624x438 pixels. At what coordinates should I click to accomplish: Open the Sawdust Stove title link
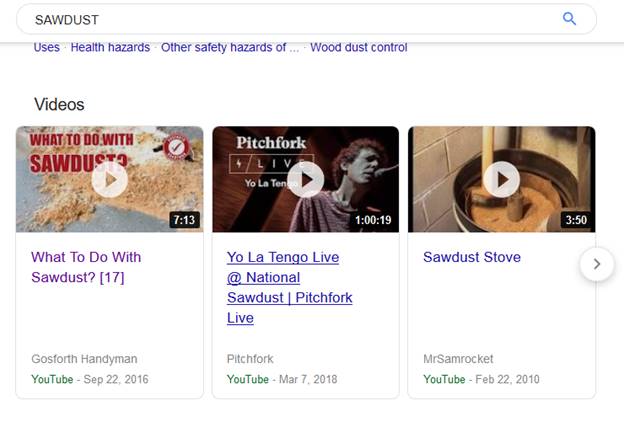472,257
